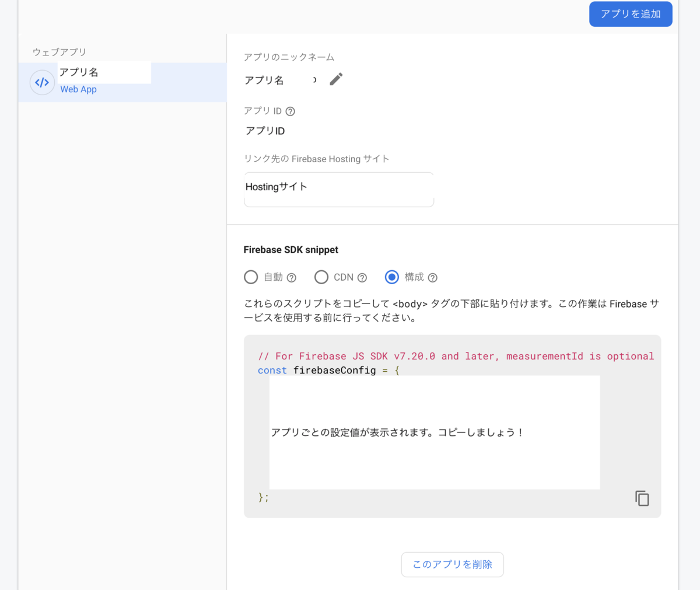Image resolution: width=700 pixels, height=590 pixels.
Task: Edit the app nickname with pencil icon
Action: (336, 79)
